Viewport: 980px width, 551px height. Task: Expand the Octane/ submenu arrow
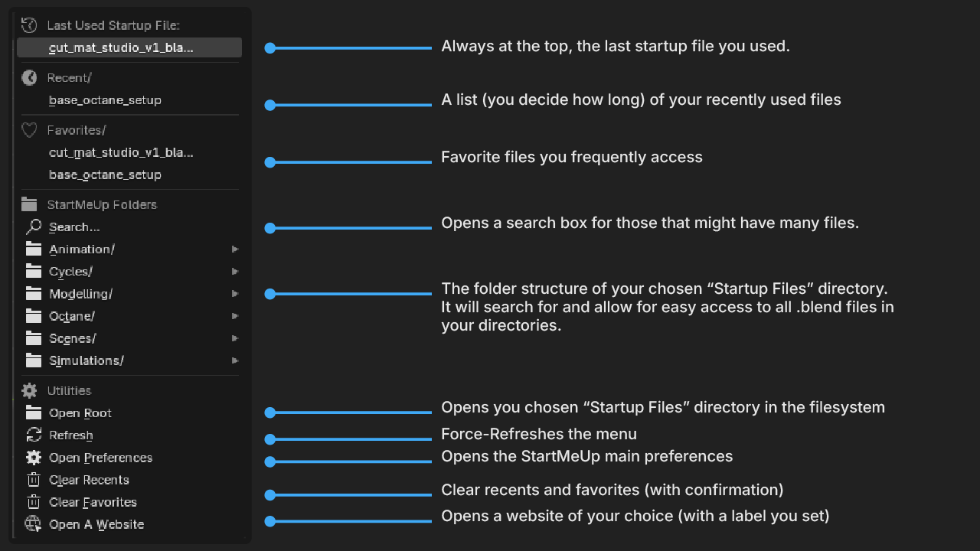(x=235, y=316)
